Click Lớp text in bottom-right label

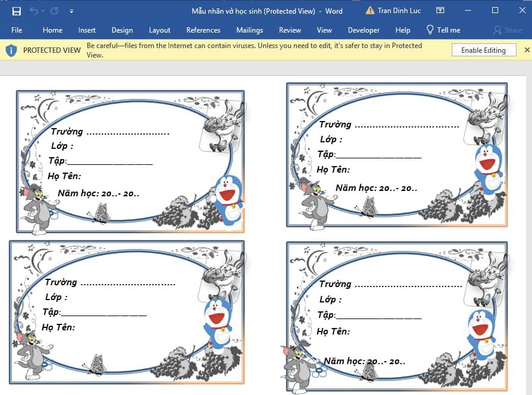point(330,299)
